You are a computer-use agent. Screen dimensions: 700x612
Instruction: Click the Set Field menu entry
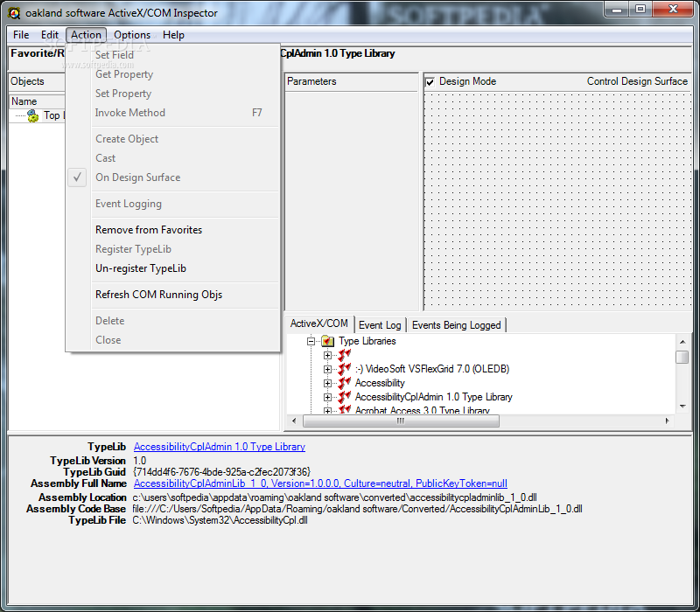(172, 55)
